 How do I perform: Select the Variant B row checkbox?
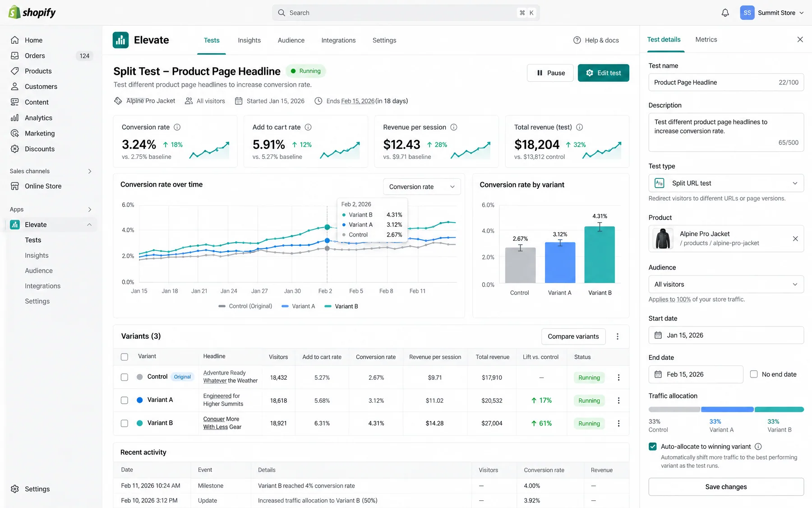(x=125, y=424)
